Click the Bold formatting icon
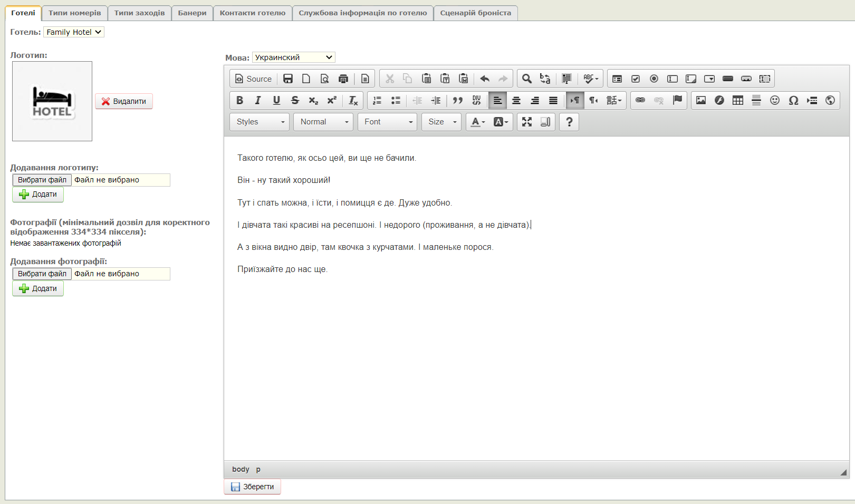 [x=239, y=100]
